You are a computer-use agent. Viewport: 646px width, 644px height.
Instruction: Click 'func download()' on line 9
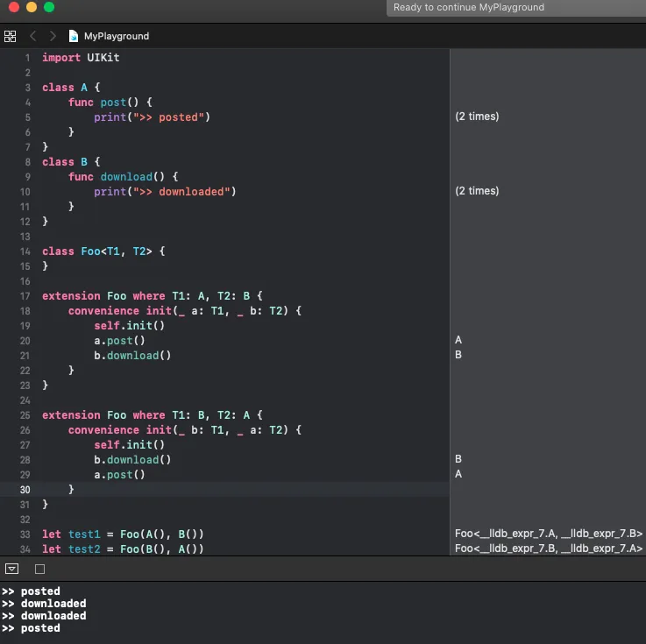(117, 177)
